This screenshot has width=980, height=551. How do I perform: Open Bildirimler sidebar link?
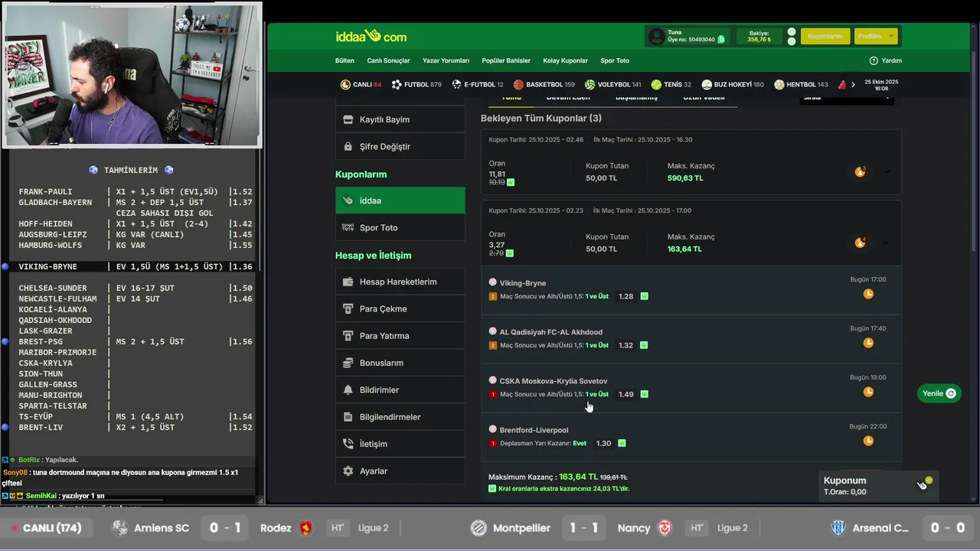[400, 390]
